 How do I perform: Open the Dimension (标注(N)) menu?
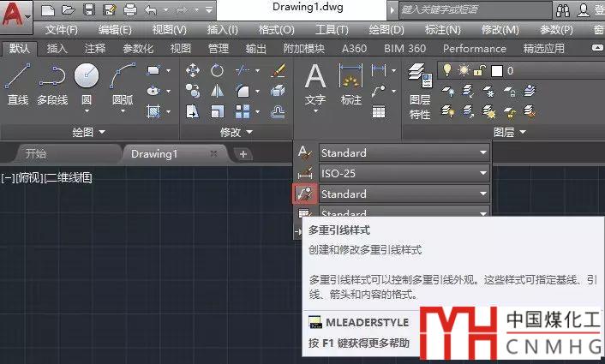442,30
